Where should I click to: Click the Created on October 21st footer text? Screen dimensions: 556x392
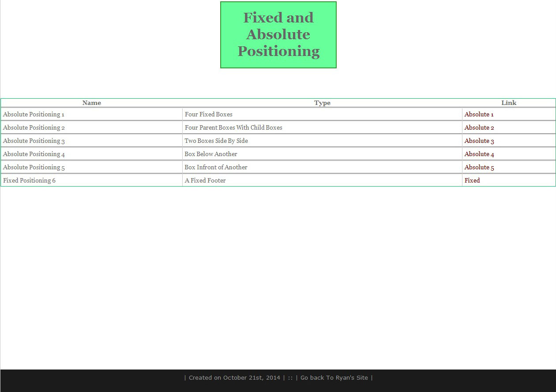click(x=234, y=377)
